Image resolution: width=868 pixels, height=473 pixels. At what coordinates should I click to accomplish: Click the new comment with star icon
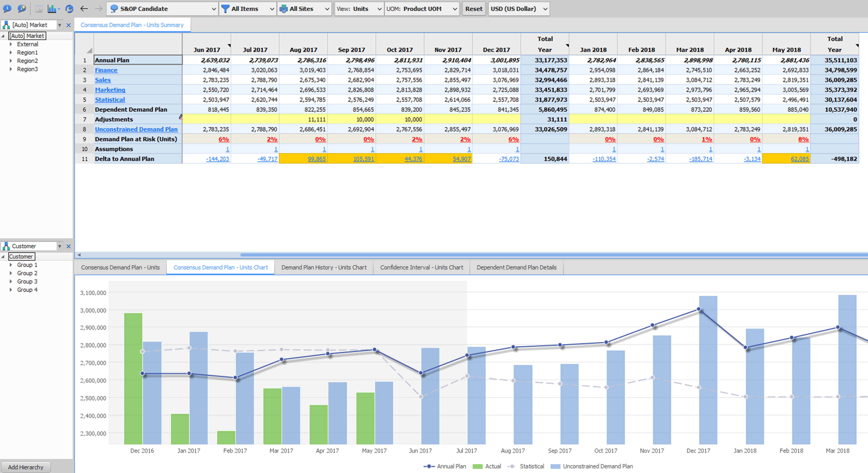(22, 9)
